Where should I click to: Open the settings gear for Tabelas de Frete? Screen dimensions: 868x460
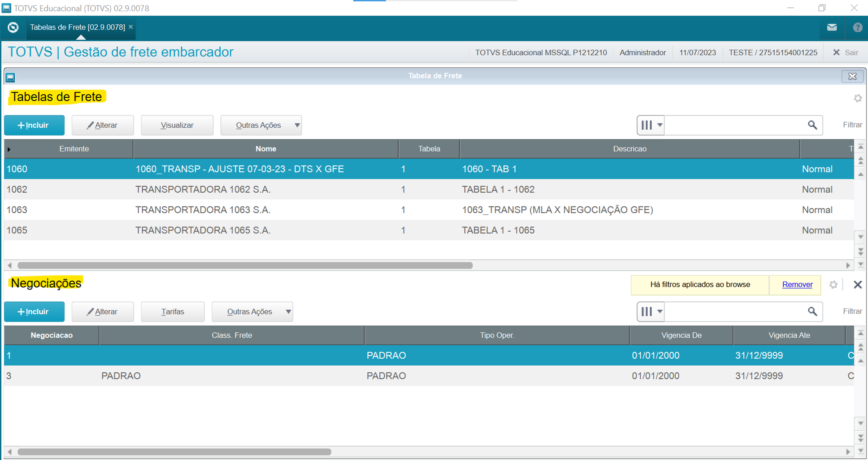click(x=857, y=98)
